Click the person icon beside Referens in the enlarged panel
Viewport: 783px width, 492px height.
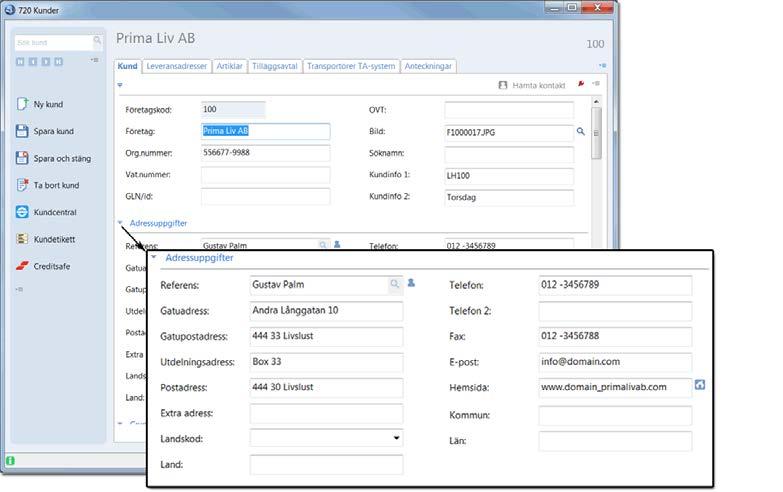(x=411, y=283)
